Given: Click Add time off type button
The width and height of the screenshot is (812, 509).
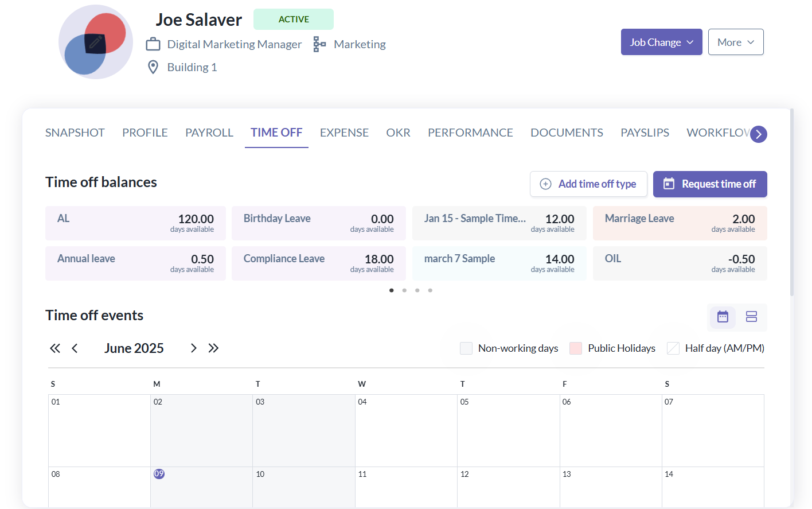Looking at the screenshot, I should coord(588,184).
